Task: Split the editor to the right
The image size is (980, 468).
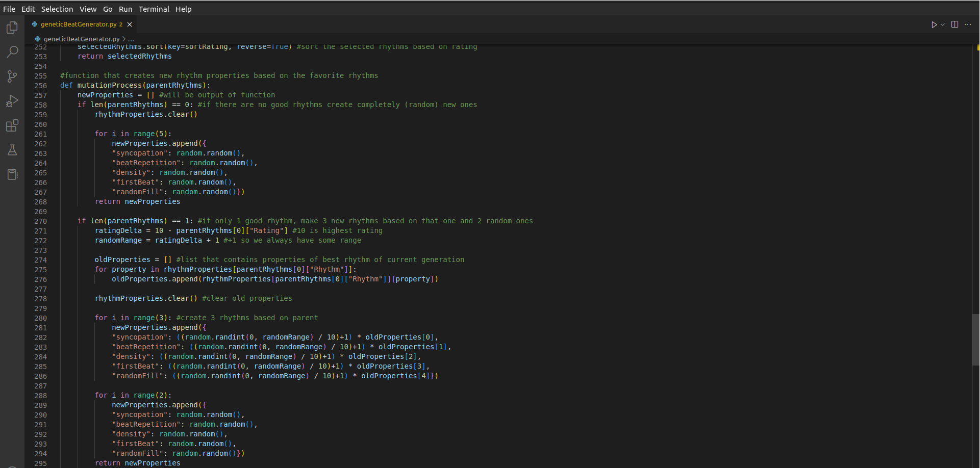Action: (x=954, y=24)
